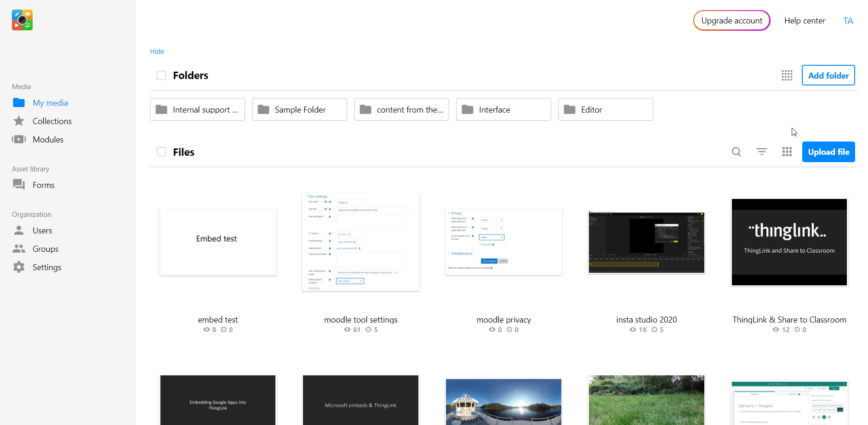Open moodle tool settings thumbnail

361,242
